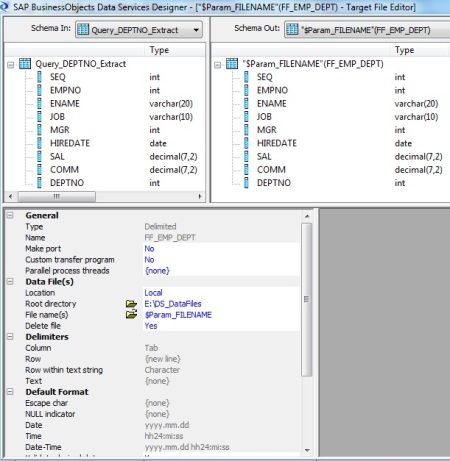Collapse the Default Format section
Screen dimensions: 450x461
pos(10,392)
